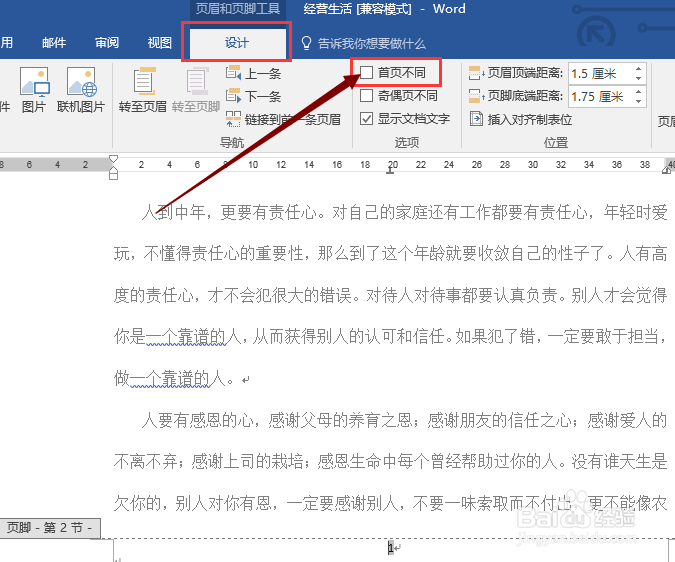The height and width of the screenshot is (562, 675).
Task: Click the paragraph starting 人要有感恩的心
Action: click(391, 461)
